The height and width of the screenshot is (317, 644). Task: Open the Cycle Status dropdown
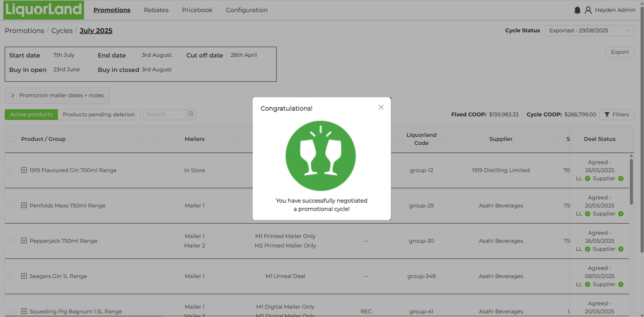pyautogui.click(x=589, y=30)
